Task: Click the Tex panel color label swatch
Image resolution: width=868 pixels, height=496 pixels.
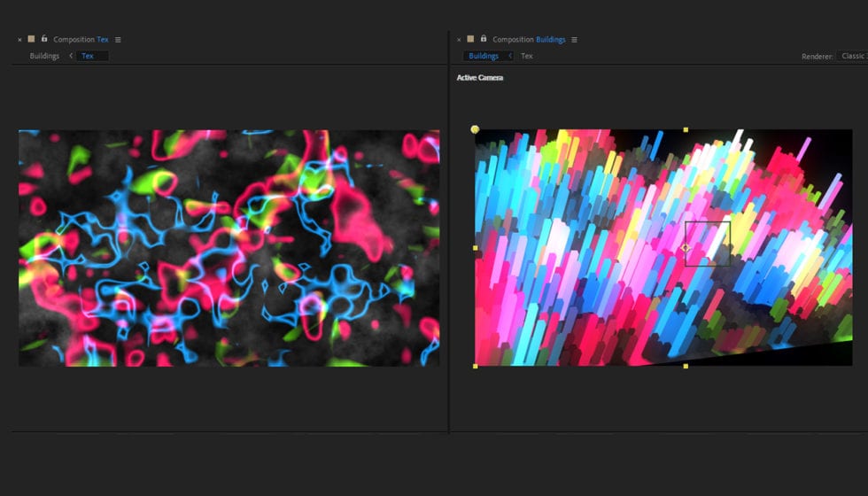Action: [x=32, y=39]
